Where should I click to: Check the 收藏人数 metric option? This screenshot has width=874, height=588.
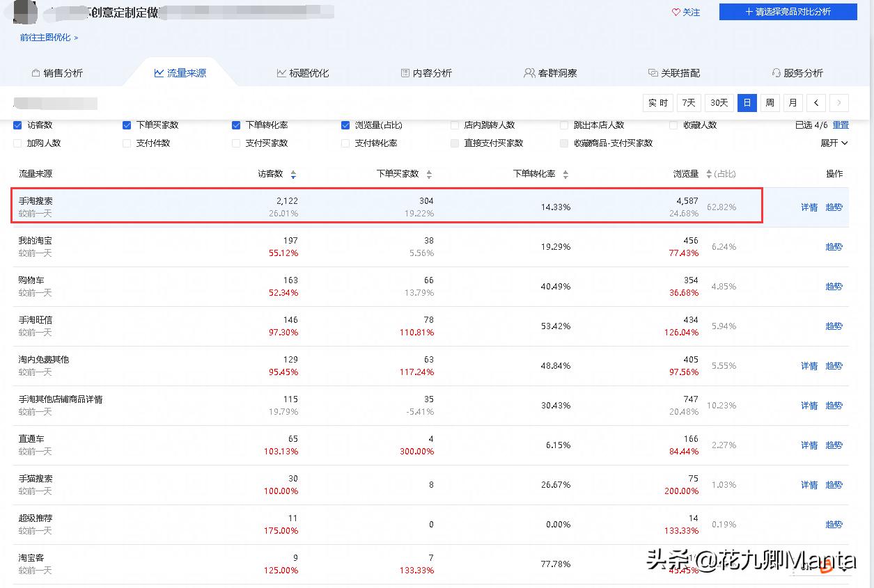[x=673, y=125]
